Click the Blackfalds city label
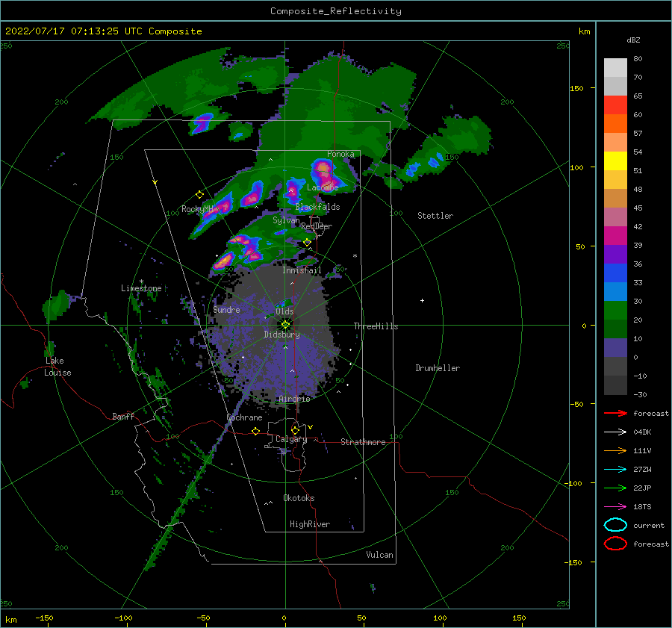672x628 pixels. 317,207
